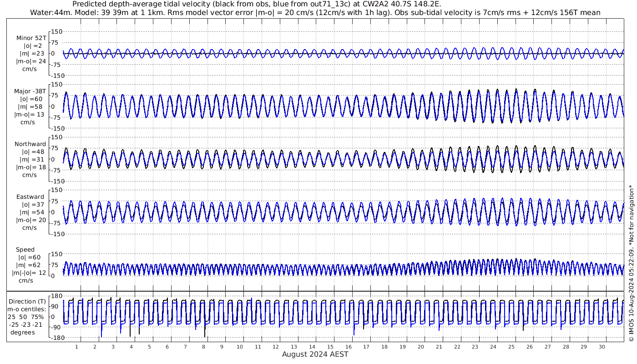Screen dimensions: 637x364
Task: Click day '30' label on the x-axis
Action: tap(602, 347)
